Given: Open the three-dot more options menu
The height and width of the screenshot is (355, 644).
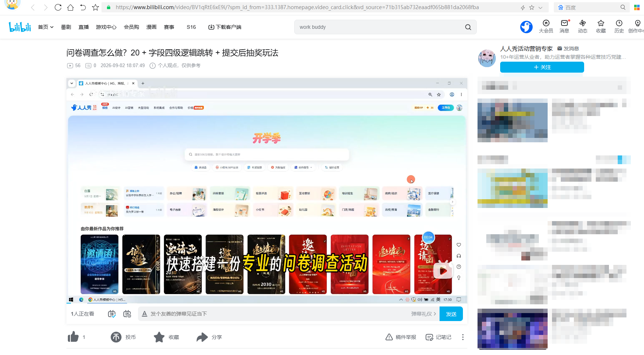Looking at the screenshot, I should (463, 337).
